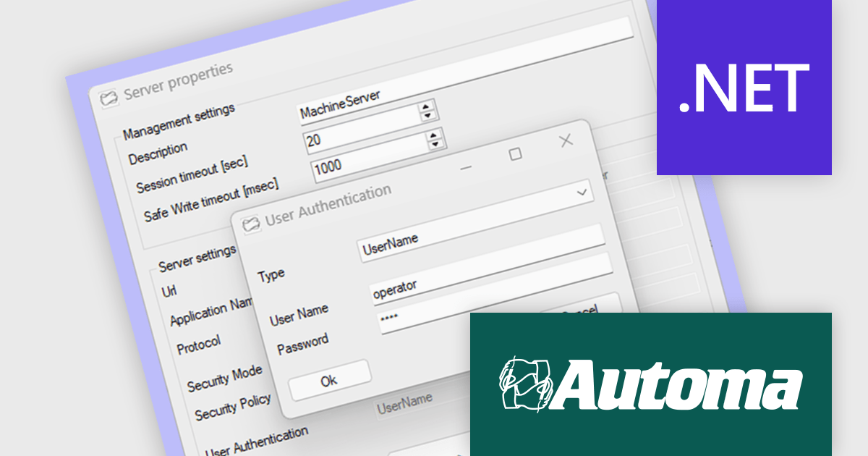Close the User Authentication dialog

pos(566,140)
